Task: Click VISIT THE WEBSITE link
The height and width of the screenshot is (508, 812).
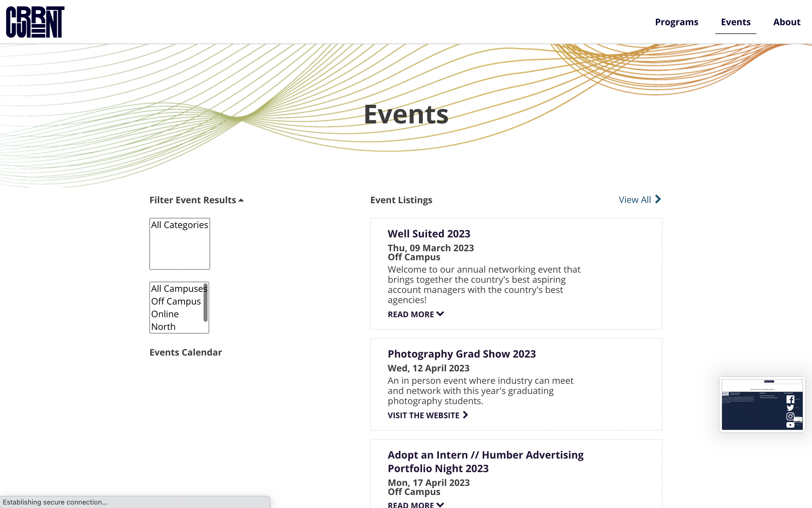Action: tap(423, 415)
